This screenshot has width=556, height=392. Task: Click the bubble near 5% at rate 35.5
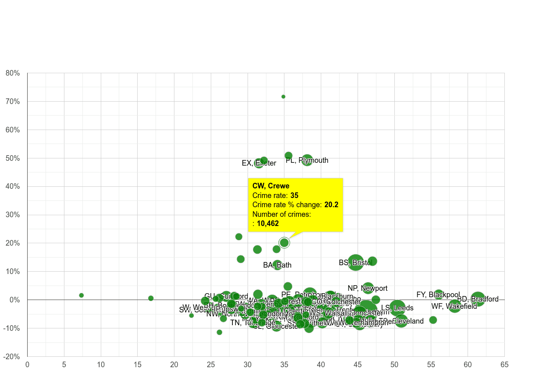pyautogui.click(x=288, y=286)
